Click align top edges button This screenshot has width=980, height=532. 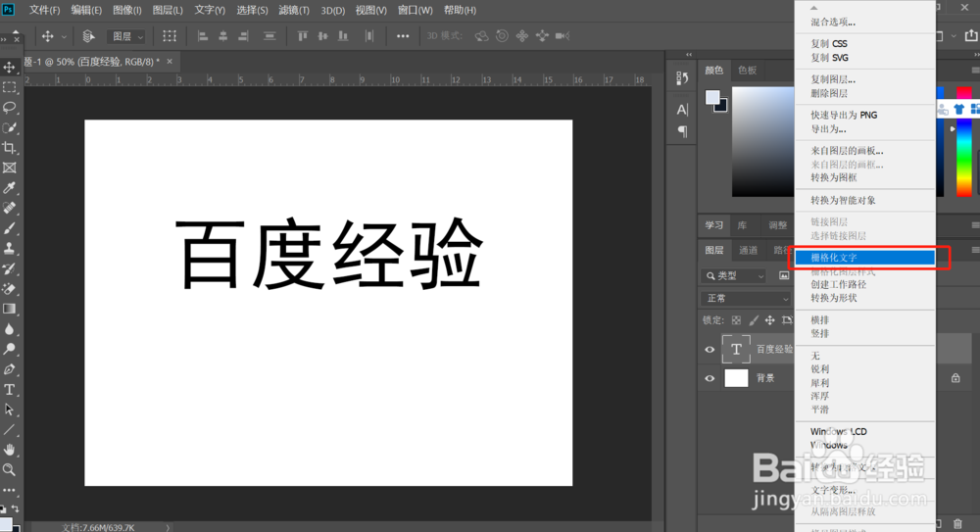click(303, 36)
